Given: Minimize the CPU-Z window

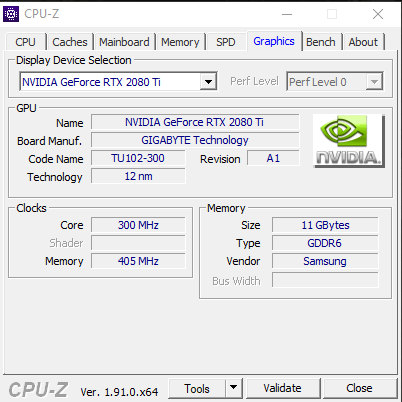Looking at the screenshot, I should pyautogui.click(x=287, y=14).
